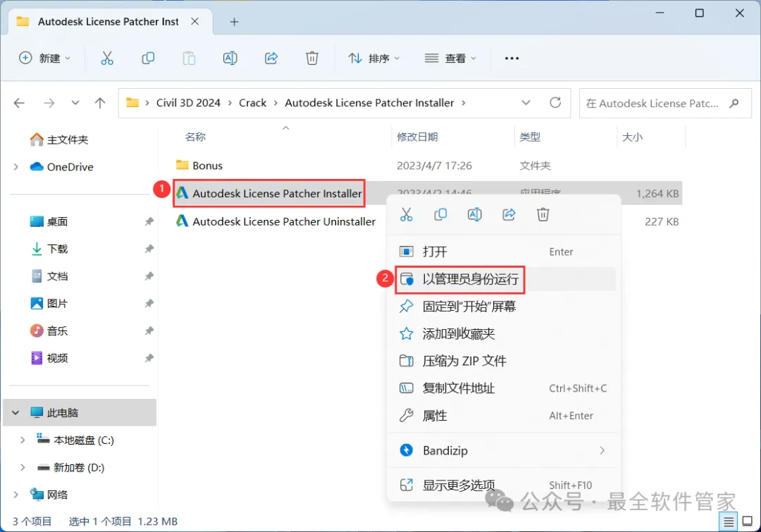
Task: Open the 查看 (View) dropdown
Action: [450, 58]
